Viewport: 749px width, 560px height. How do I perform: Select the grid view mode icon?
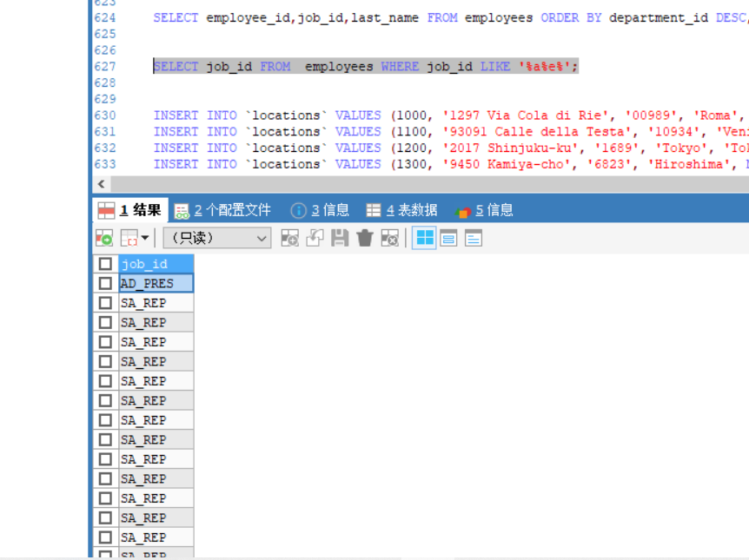coord(423,237)
